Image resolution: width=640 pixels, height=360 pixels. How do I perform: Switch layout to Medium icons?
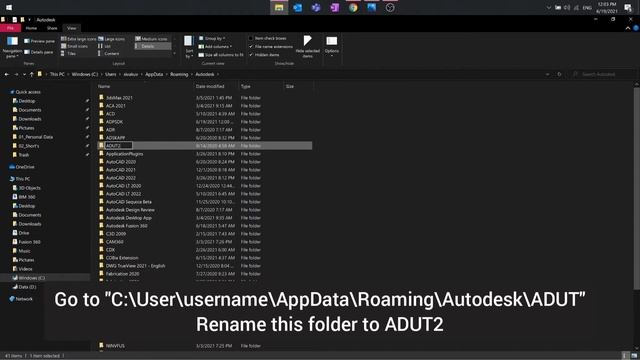click(151, 39)
